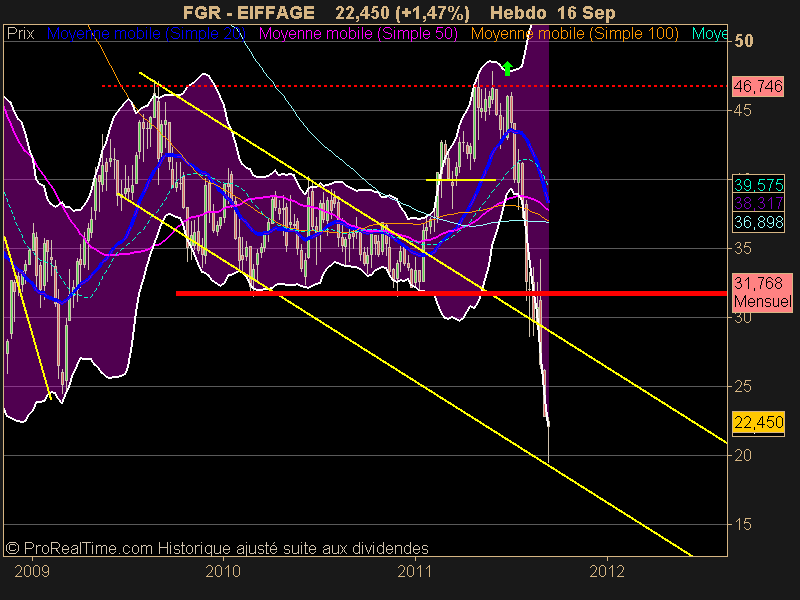Click the 30 tick on price axis

coord(742,318)
